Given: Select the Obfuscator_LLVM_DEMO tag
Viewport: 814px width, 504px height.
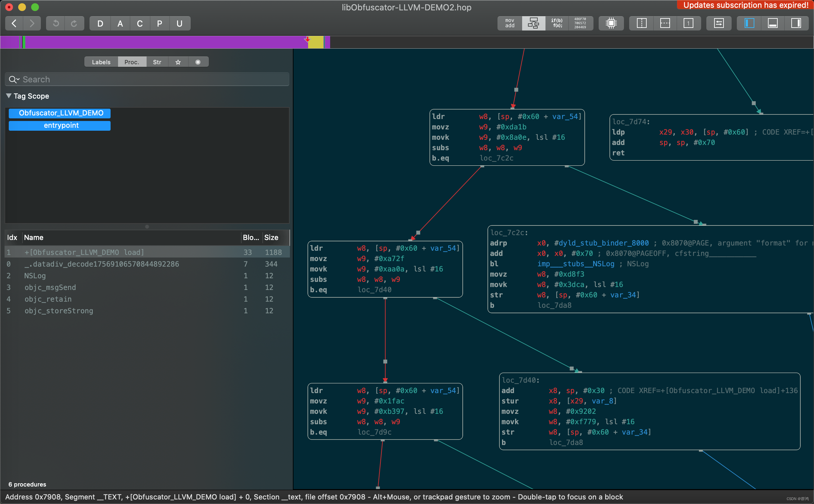Looking at the screenshot, I should [x=60, y=113].
